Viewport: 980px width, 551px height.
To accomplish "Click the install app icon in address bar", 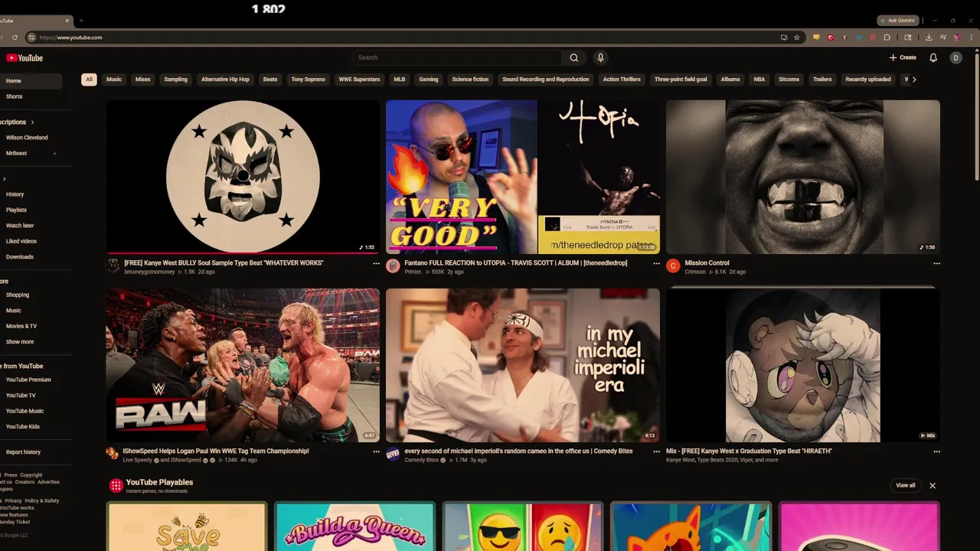I will pyautogui.click(x=784, y=37).
